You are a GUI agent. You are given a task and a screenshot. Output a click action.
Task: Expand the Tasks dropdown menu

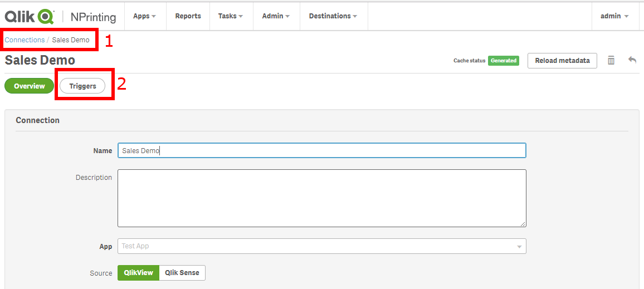pyautogui.click(x=231, y=16)
